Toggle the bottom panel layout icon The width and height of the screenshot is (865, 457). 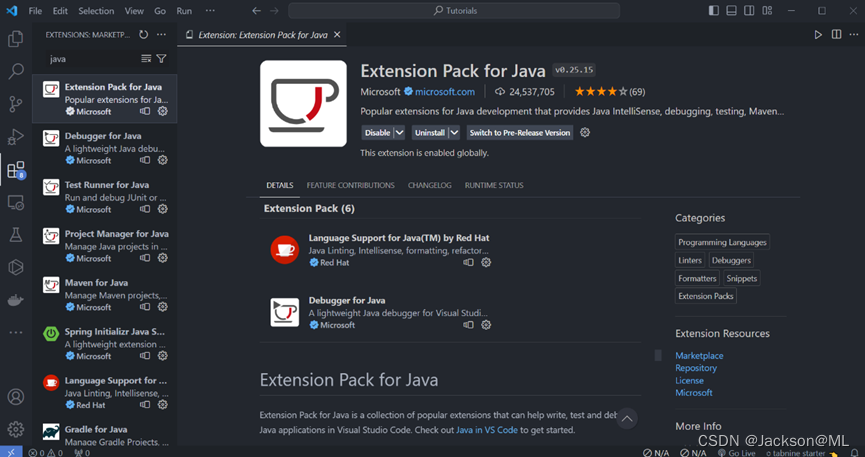(731, 10)
